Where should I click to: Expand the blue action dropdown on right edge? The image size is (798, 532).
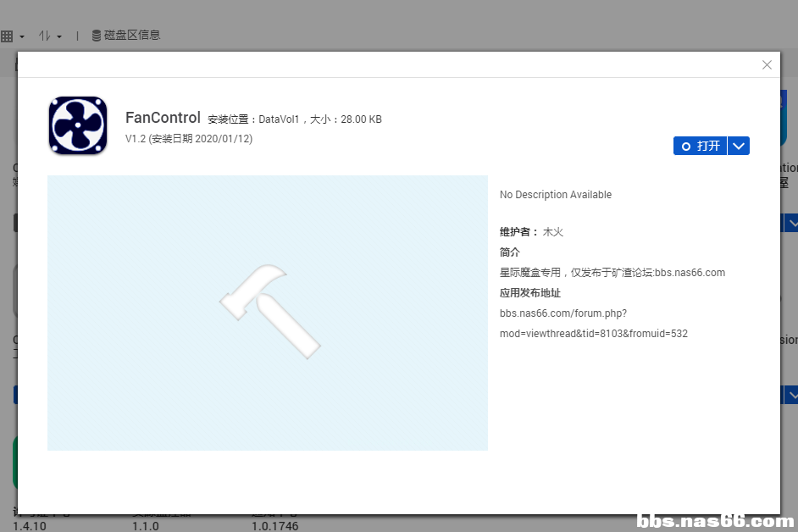[x=793, y=223]
